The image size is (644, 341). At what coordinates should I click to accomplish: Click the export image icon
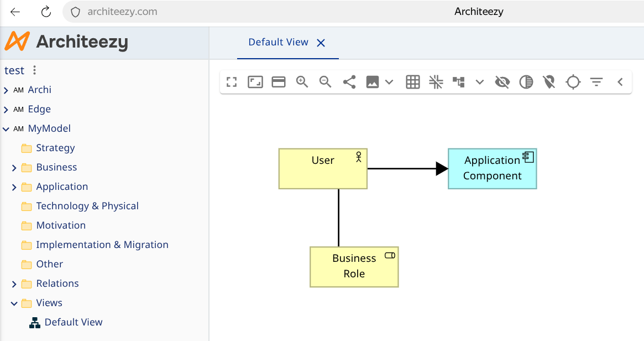(373, 82)
